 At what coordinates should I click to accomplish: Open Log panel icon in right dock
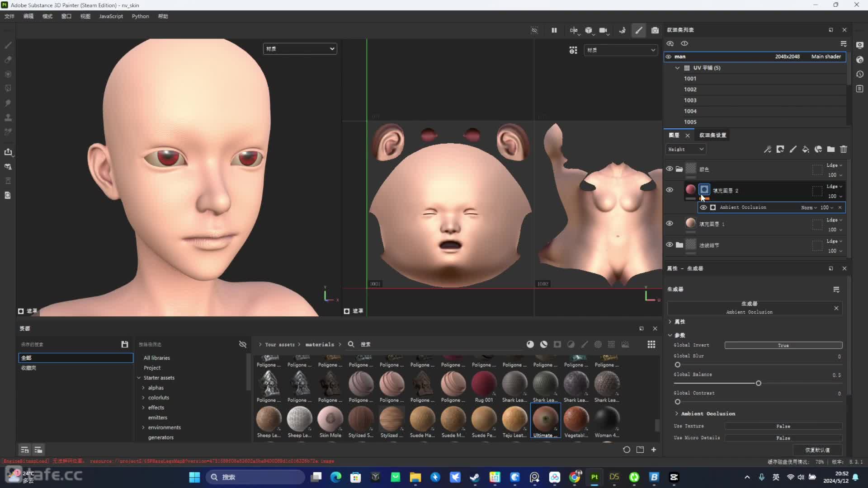(860, 89)
